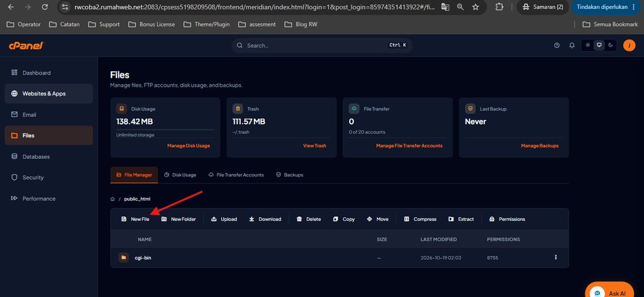
Task: Click the 8755 permissions value
Action: point(493,257)
